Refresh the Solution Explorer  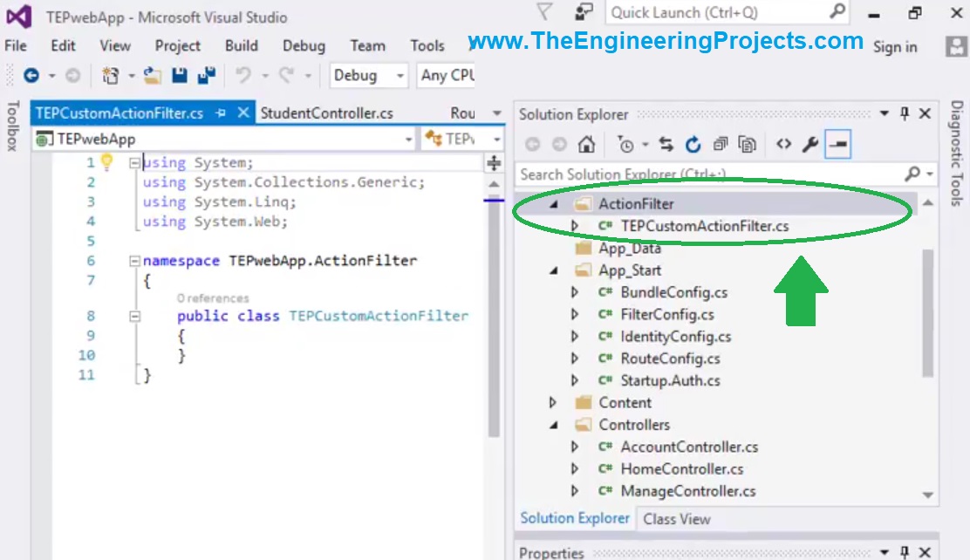tap(693, 144)
